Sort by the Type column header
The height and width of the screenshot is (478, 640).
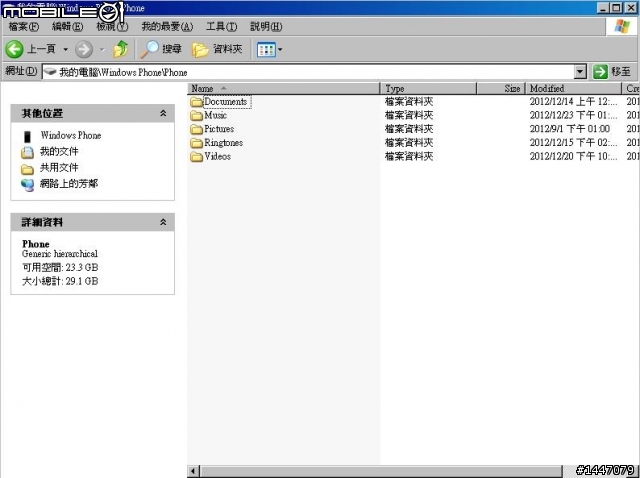429,89
